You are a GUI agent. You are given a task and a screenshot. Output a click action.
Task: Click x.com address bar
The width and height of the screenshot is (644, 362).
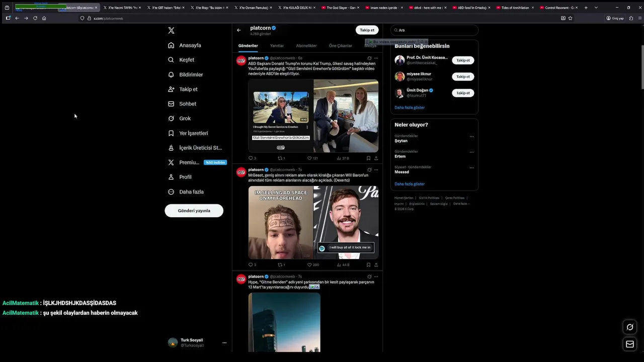pyautogui.click(x=322, y=18)
